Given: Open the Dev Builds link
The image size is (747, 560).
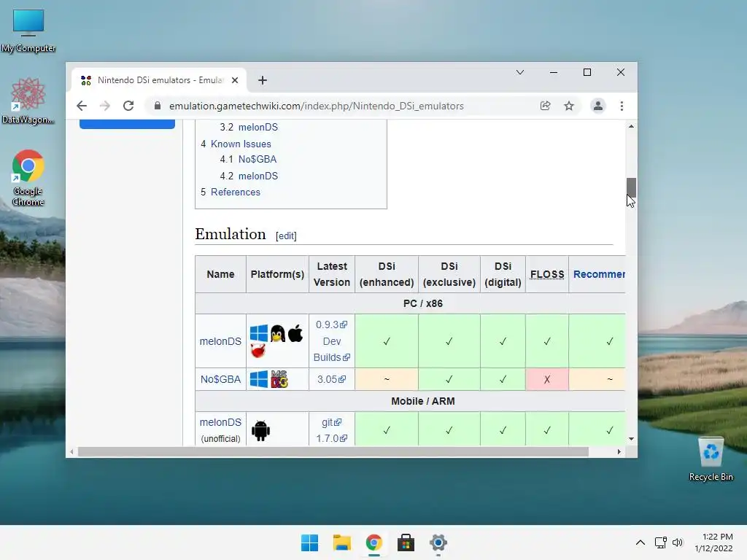Looking at the screenshot, I should click(x=332, y=349).
